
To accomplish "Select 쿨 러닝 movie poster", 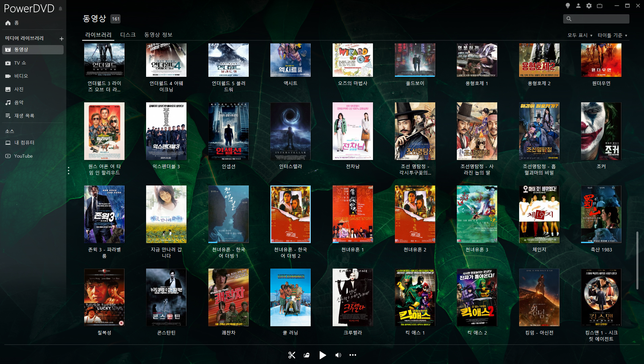I will pyautogui.click(x=291, y=297).
